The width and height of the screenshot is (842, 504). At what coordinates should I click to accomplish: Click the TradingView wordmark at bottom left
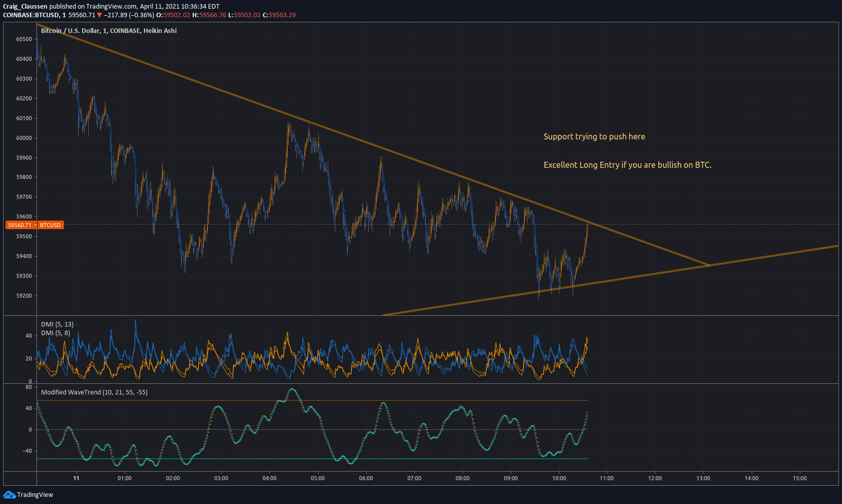coord(35,495)
